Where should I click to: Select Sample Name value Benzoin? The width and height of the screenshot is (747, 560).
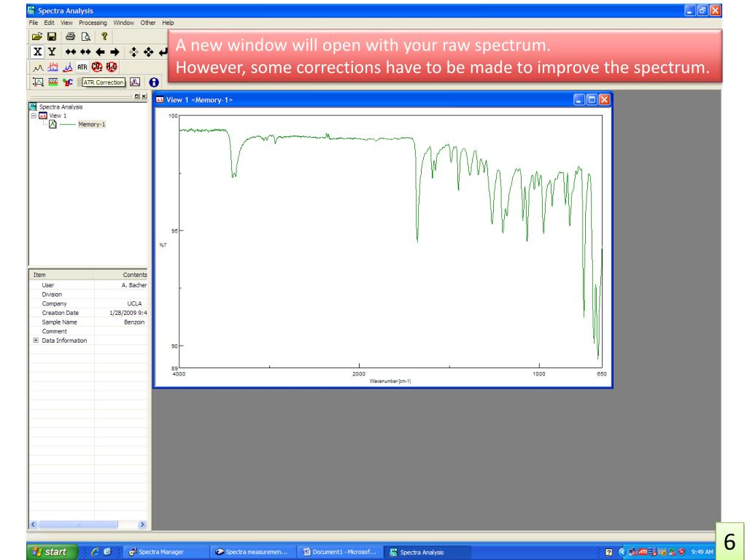point(134,322)
